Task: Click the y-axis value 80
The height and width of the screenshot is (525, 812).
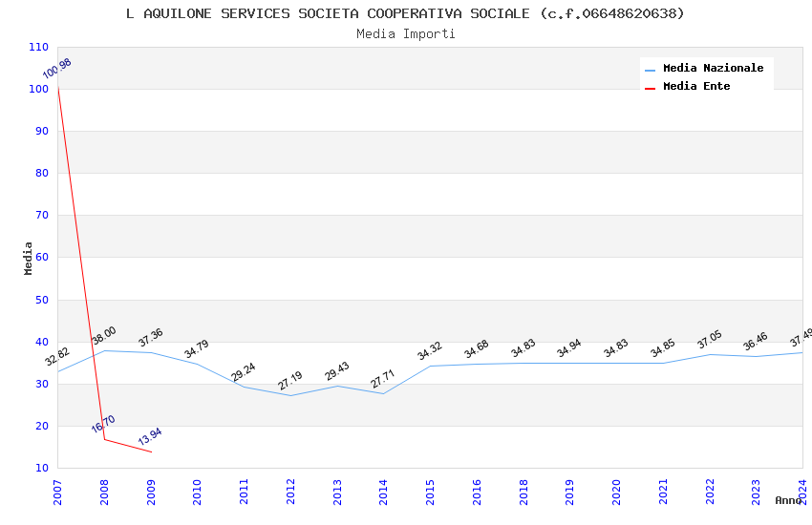Action: point(42,174)
